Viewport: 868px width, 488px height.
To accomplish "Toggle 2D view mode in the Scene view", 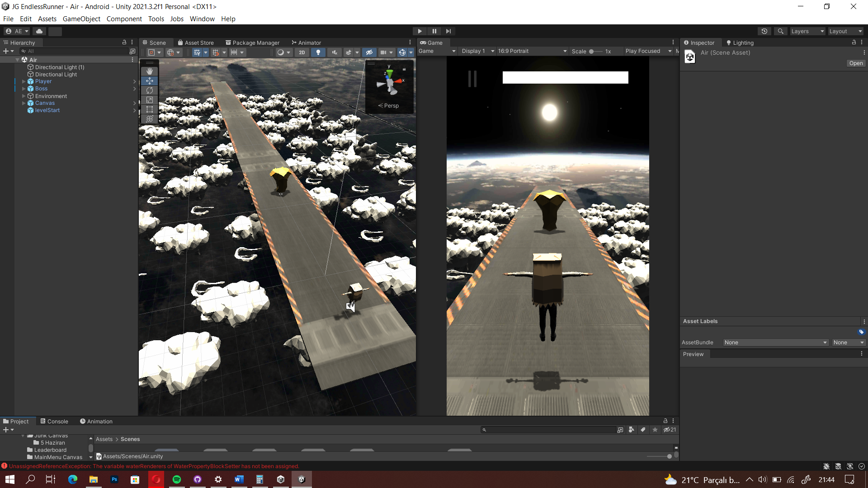I will pos(302,52).
